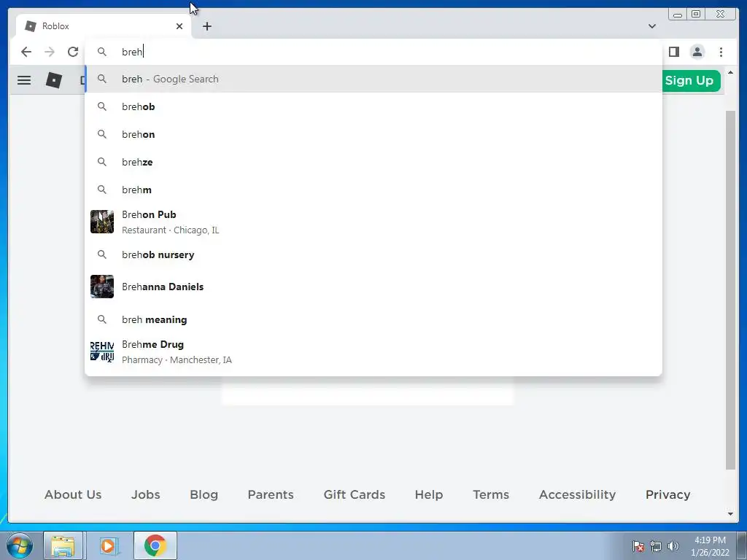The height and width of the screenshot is (560, 747).
Task: Click the Brehon Pub thumbnail image
Action: click(102, 222)
